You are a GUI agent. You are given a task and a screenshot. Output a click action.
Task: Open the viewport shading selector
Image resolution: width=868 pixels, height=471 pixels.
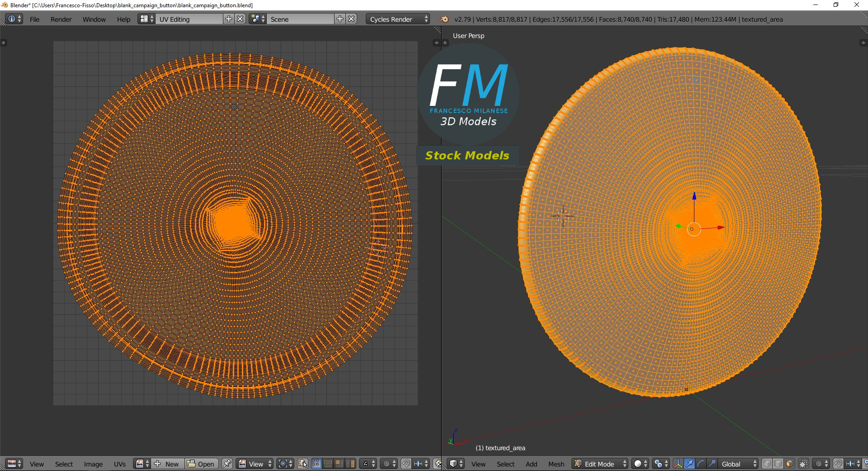(640, 464)
